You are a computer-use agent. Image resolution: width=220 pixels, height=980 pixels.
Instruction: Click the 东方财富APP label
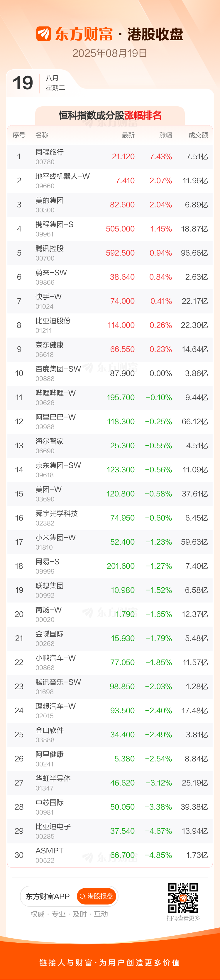[48, 897]
